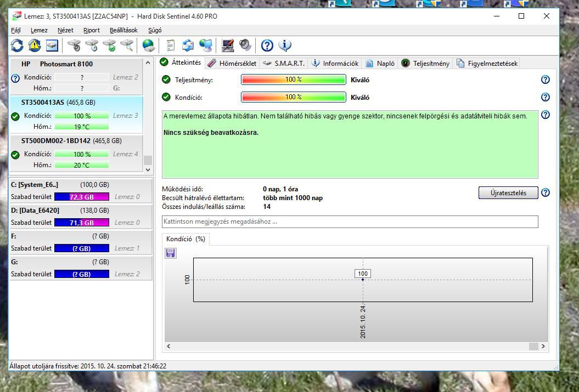Viewport: 579px width, 392px height.
Task: Click the speech bubble info toolbar icon
Action: point(285,46)
